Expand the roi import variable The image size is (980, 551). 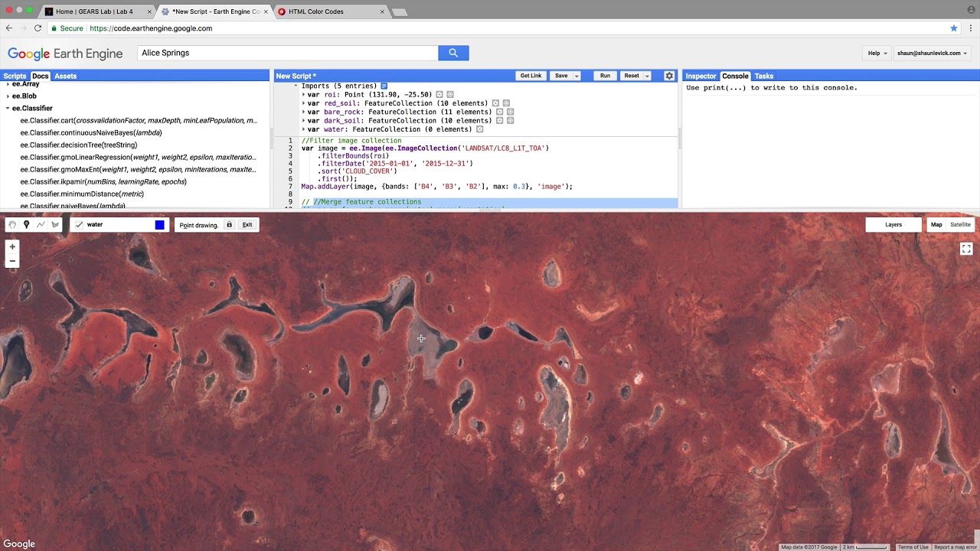(x=304, y=95)
